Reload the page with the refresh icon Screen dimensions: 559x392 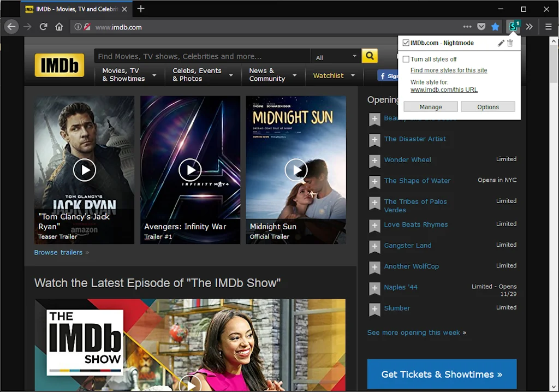click(x=44, y=27)
